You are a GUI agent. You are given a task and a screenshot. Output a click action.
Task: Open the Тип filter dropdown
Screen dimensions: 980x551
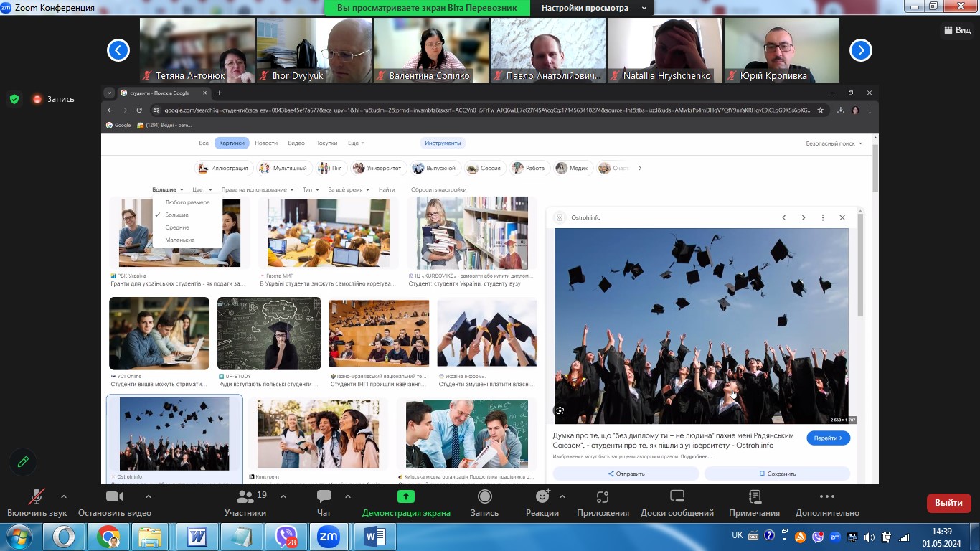click(x=311, y=189)
